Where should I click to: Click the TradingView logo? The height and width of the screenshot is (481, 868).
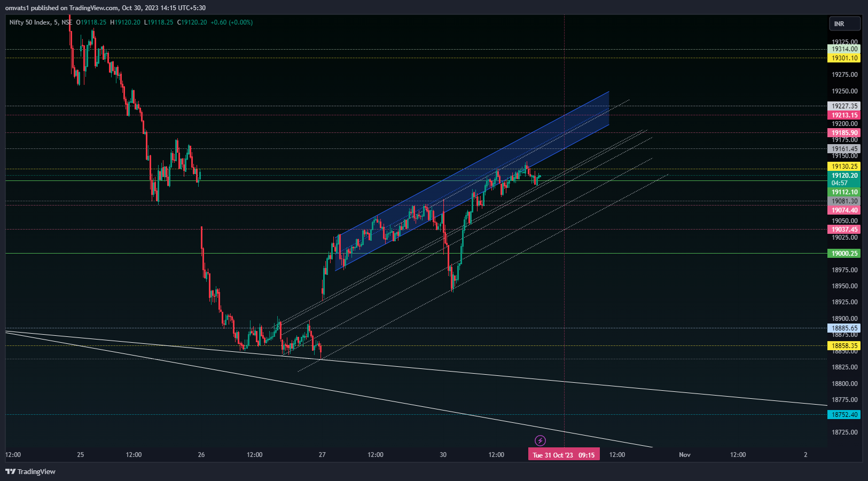coord(30,471)
